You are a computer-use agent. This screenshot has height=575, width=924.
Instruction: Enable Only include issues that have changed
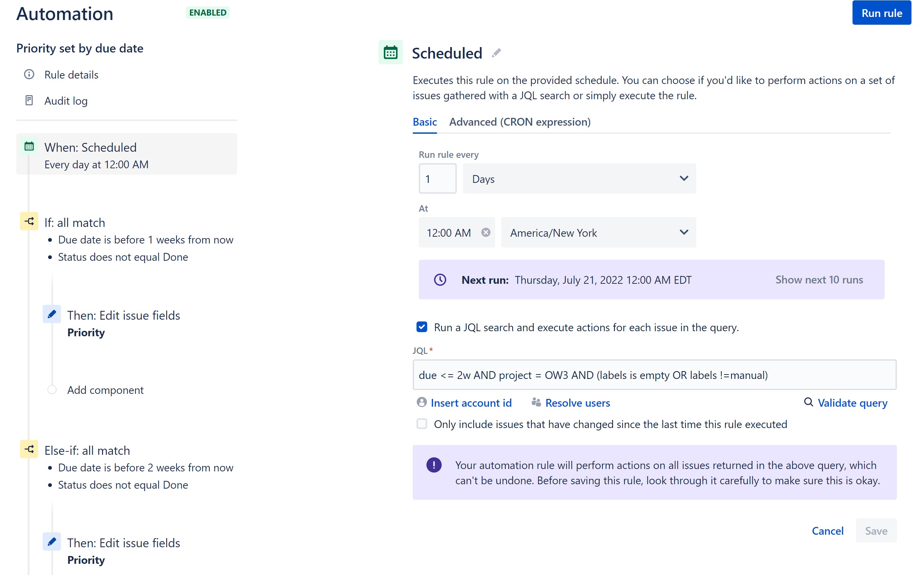(422, 424)
